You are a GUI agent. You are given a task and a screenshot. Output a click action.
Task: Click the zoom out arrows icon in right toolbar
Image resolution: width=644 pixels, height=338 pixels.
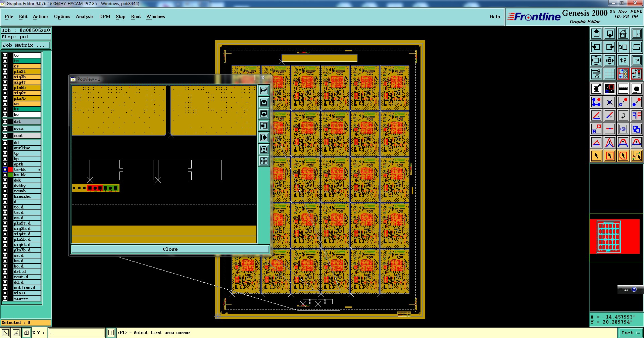[x=610, y=60]
